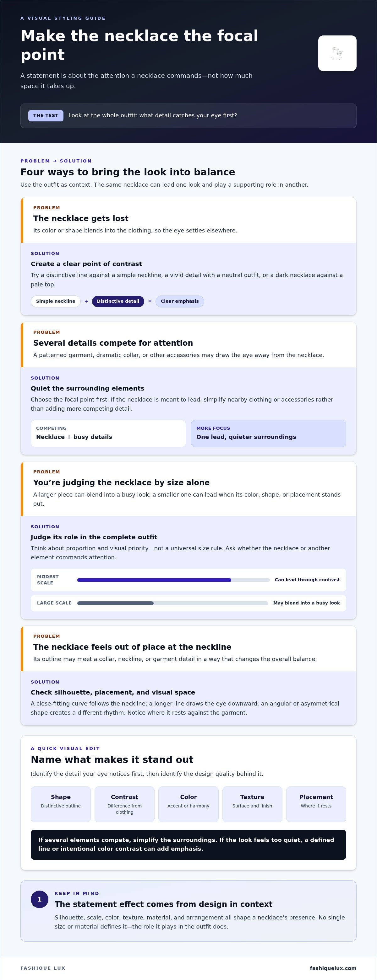Click the numbered 1 circle icon

[40, 899]
